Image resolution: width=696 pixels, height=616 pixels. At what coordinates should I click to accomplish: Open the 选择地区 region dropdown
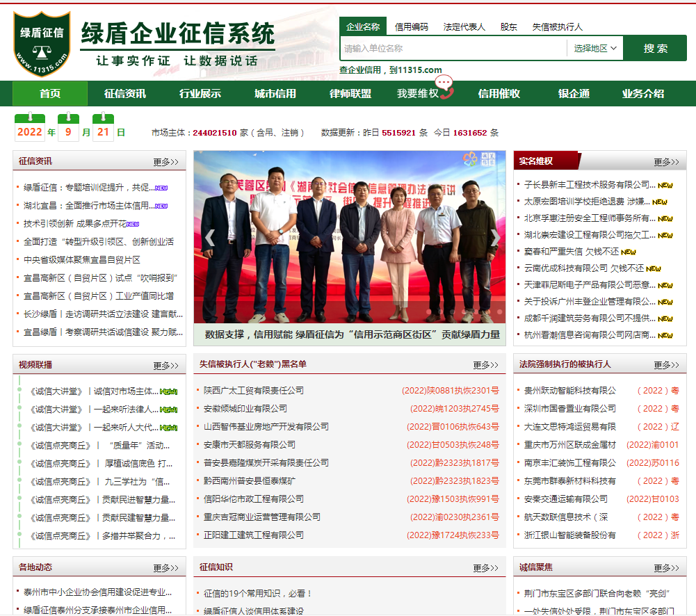click(x=594, y=48)
